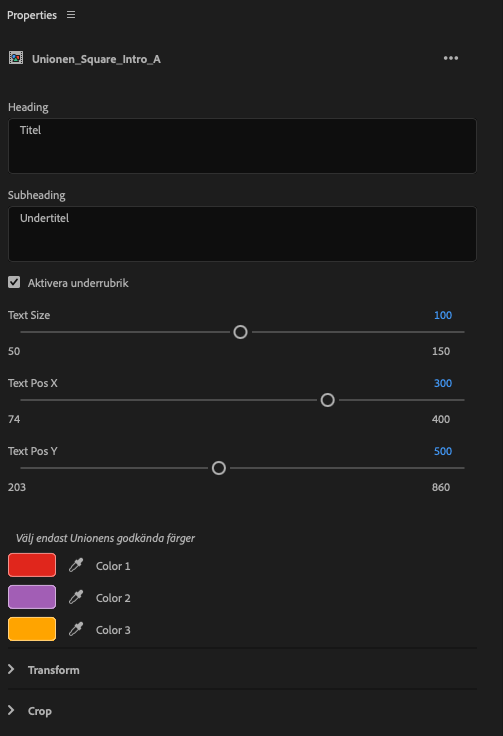Screen dimensions: 503x736
Task: Open the red Color 1 swatch
Action: coord(32,565)
